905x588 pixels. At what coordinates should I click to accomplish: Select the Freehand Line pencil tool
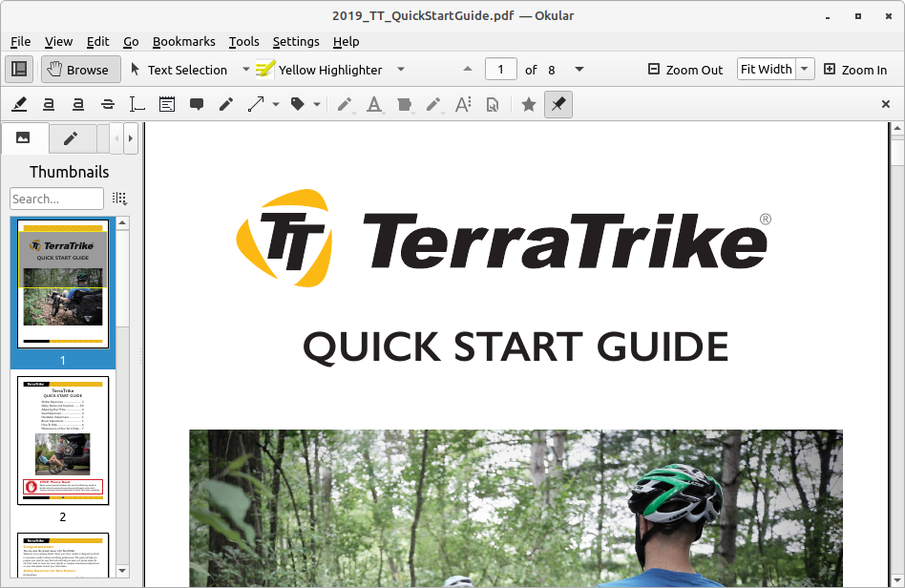click(226, 104)
